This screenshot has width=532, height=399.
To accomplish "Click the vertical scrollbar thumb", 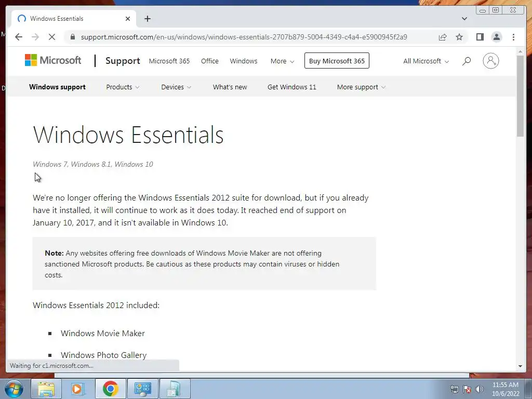I will 520,96.
